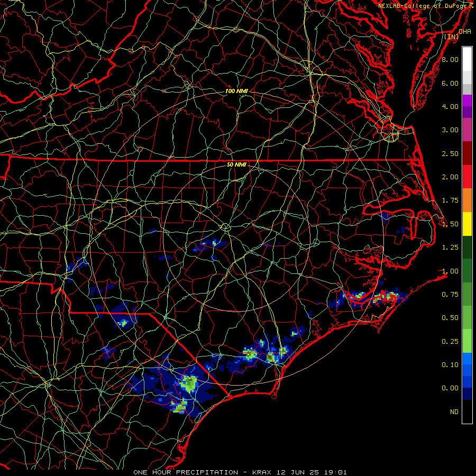This screenshot has height=476, width=476.
Task: Click the ND no-data label
Action: pos(454,412)
